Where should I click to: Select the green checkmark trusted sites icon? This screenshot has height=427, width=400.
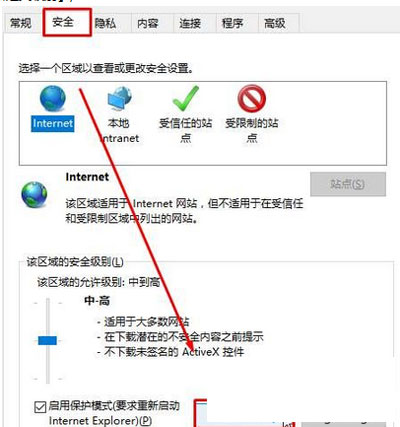click(x=186, y=99)
